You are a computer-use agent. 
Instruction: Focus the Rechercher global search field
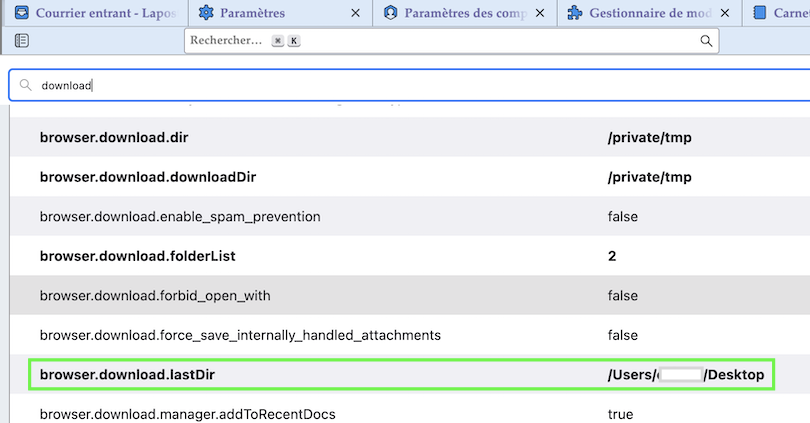pyautogui.click(x=450, y=41)
